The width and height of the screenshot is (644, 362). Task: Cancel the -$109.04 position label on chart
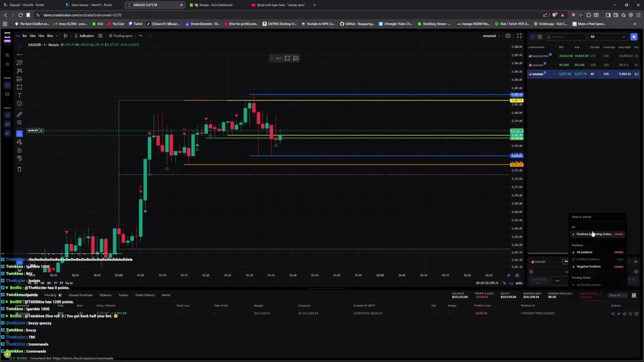41,131
